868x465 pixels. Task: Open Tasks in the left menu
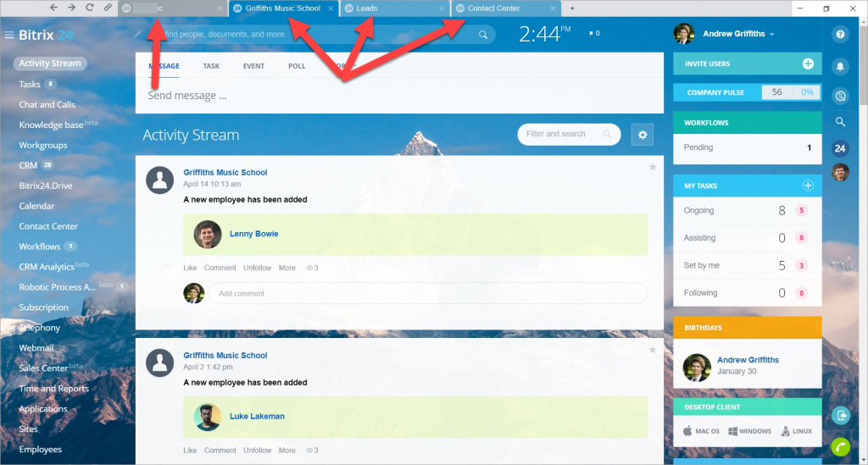click(30, 84)
